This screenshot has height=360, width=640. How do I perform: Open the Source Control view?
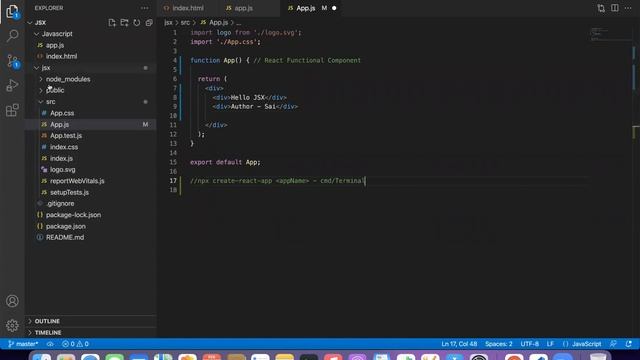point(12,61)
